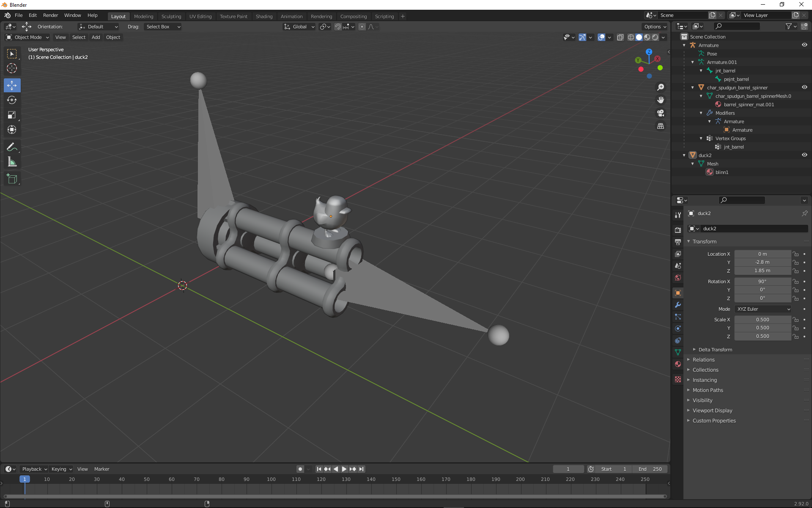The height and width of the screenshot is (508, 812).
Task: Open the Texture properties tab
Action: coord(678,379)
